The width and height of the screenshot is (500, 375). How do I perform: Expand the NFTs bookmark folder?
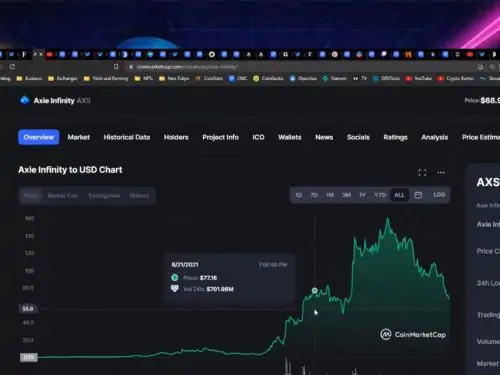[144, 78]
